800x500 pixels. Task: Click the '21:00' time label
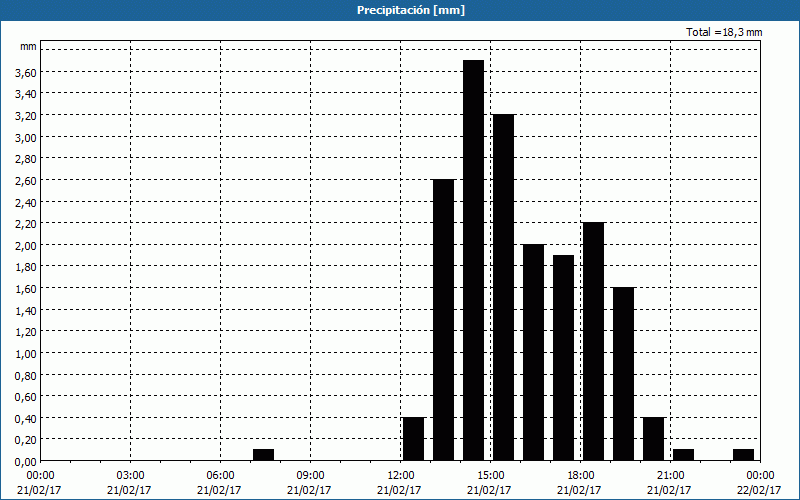tap(670, 476)
